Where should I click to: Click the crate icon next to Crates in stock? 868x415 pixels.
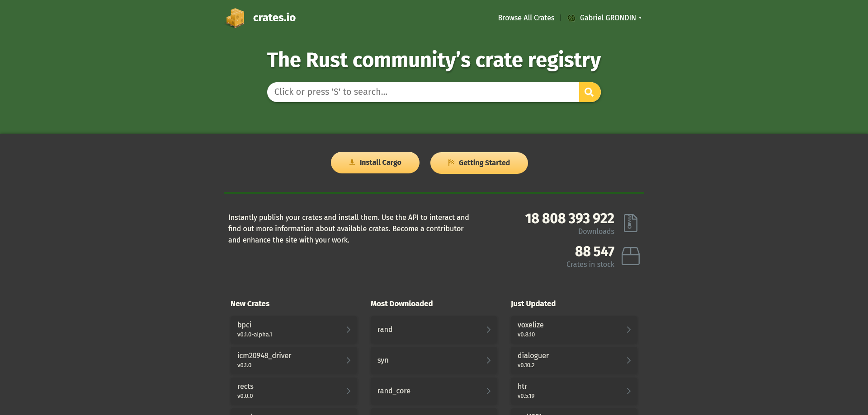632,256
